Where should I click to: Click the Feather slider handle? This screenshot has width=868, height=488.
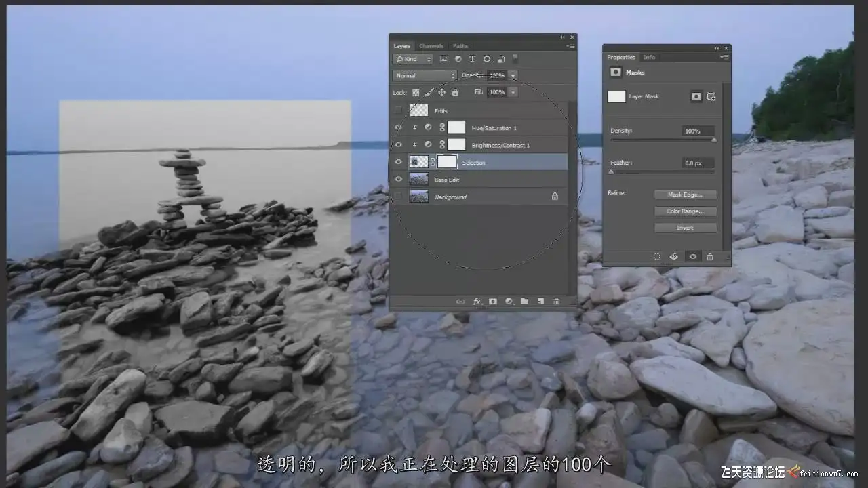tap(611, 172)
